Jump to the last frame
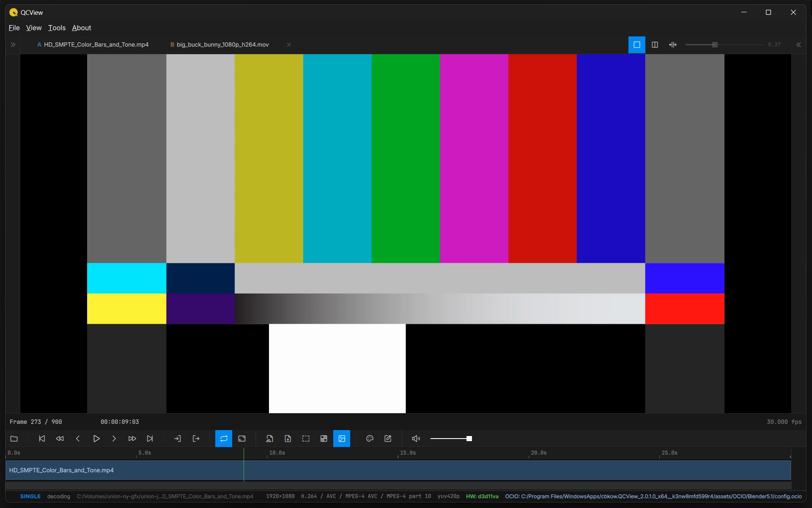Image resolution: width=812 pixels, height=508 pixels. pos(150,439)
